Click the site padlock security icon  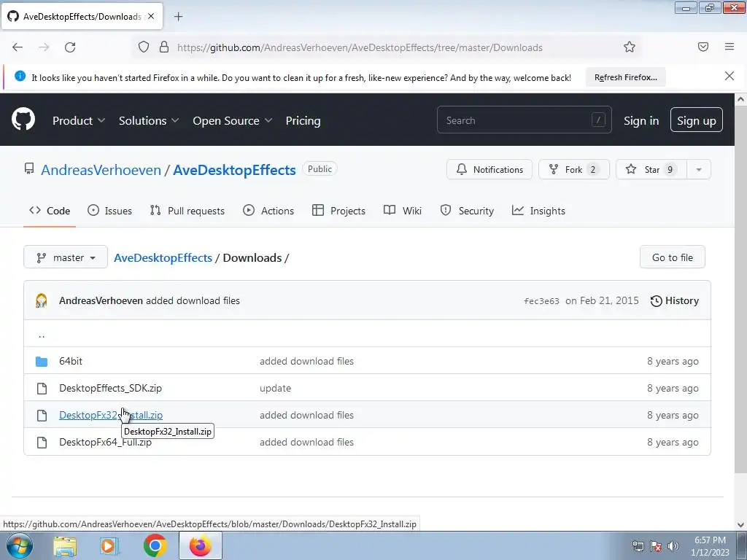click(x=164, y=47)
